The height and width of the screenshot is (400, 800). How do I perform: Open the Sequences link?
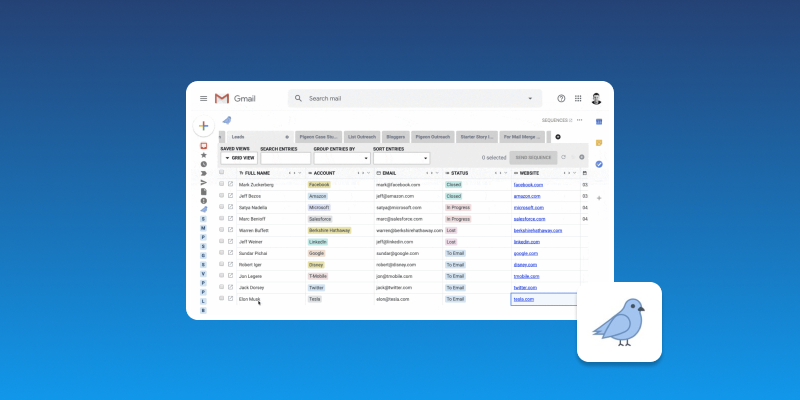557,120
